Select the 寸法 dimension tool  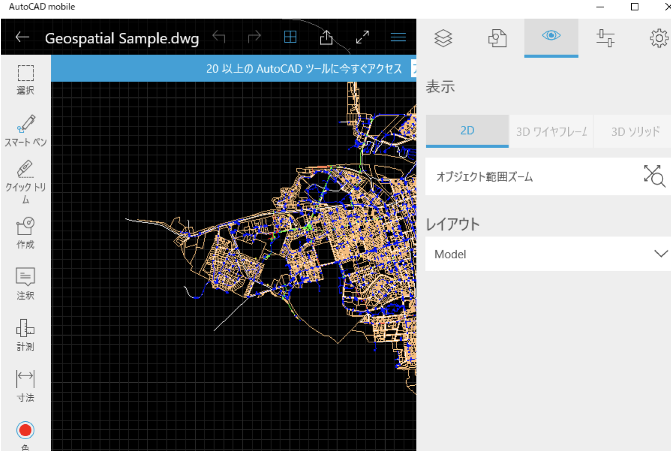click(26, 386)
